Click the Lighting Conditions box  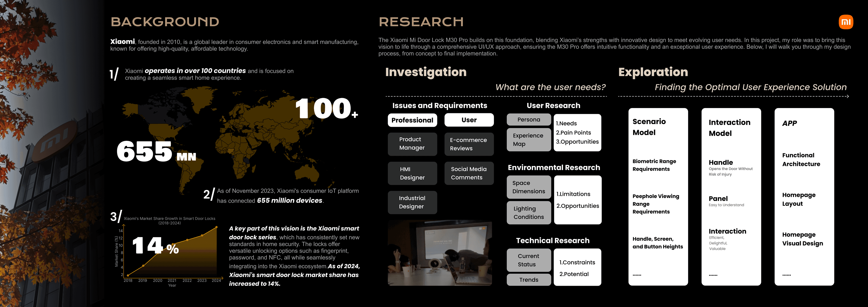(x=529, y=213)
